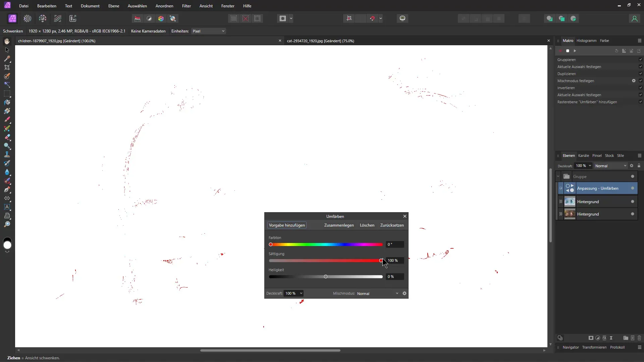This screenshot has height=362, width=644.
Task: Select the Artistic Text tool
Action: (7, 207)
